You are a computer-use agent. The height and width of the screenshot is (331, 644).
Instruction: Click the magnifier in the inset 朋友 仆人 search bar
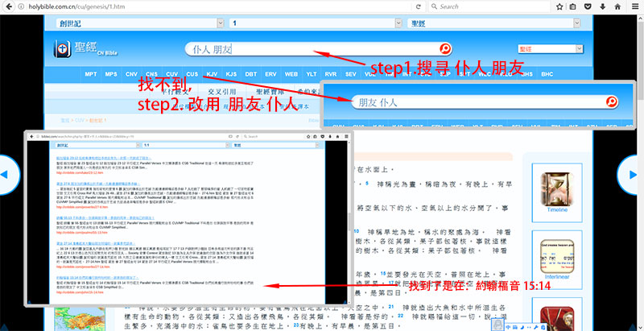(612, 101)
